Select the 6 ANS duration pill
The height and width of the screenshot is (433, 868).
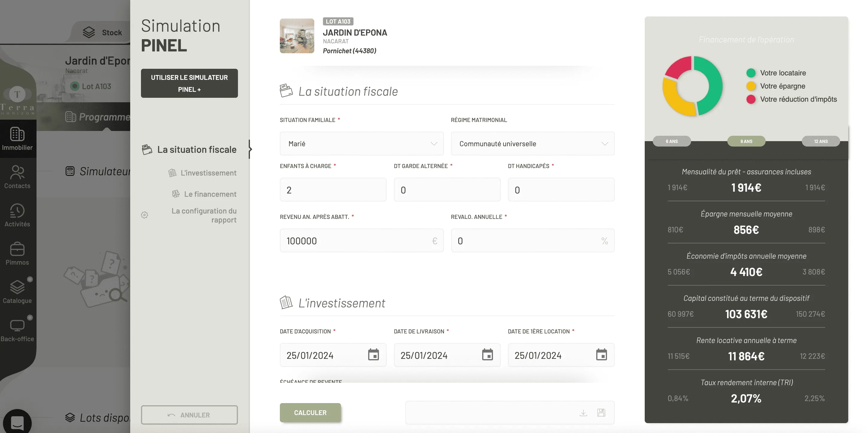click(x=672, y=141)
